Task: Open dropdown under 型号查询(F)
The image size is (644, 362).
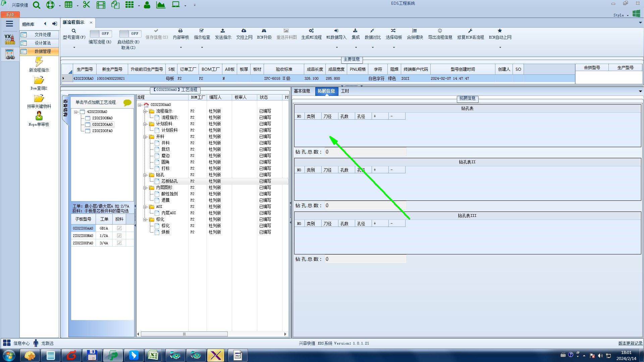Action: click(x=74, y=48)
